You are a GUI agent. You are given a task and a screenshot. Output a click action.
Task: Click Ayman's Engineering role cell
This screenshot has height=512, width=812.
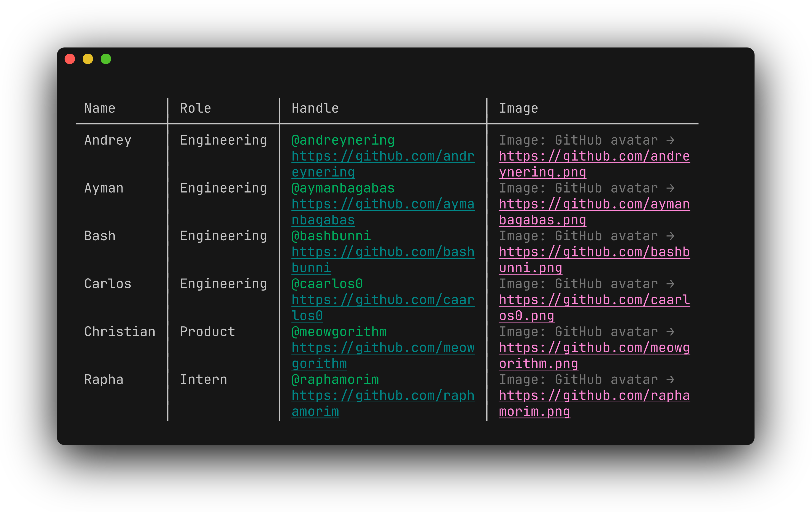(x=224, y=188)
